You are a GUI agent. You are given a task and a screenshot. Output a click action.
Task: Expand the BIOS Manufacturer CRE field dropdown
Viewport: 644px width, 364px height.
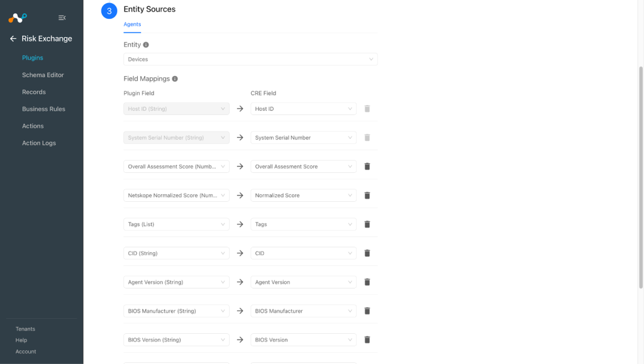click(x=303, y=311)
